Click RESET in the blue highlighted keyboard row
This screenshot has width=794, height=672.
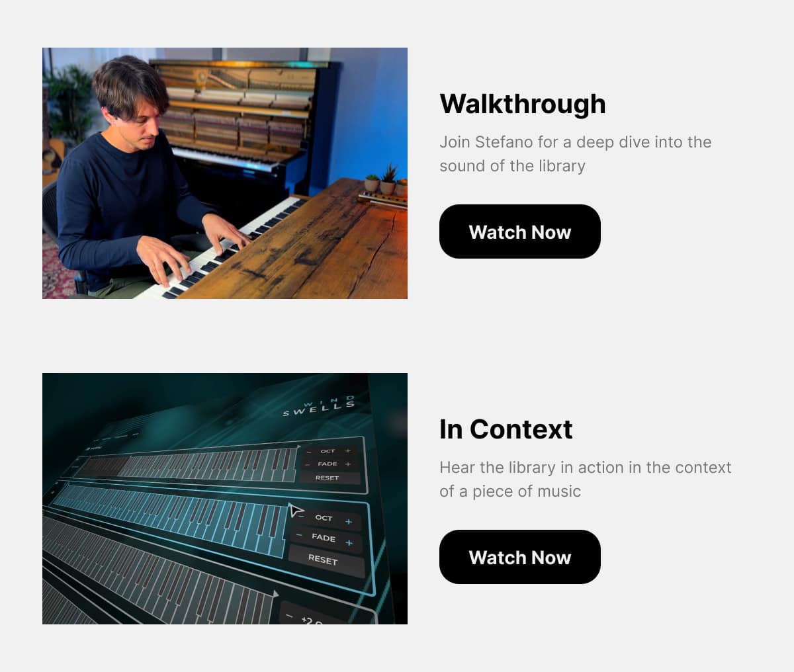coord(324,560)
